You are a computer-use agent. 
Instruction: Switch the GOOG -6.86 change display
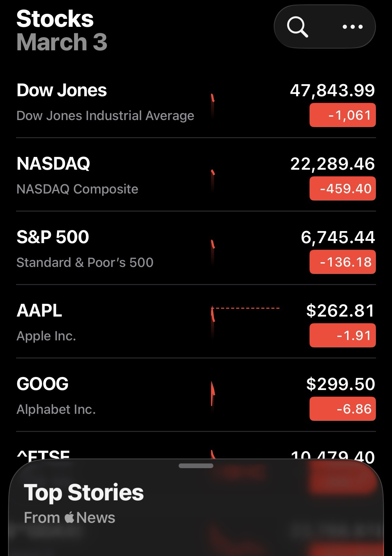tap(342, 409)
